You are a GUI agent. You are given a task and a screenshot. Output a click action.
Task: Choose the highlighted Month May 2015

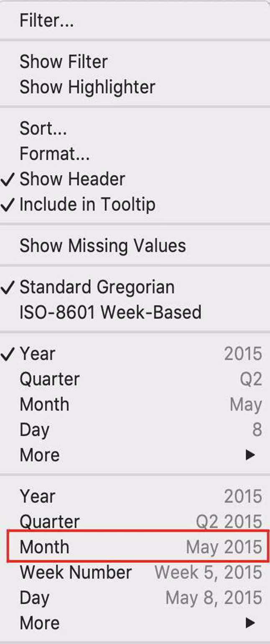(44, 547)
